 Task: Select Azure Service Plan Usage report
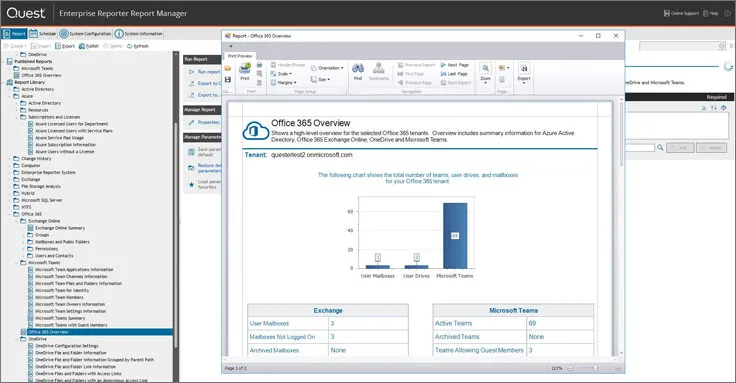pyautogui.click(x=60, y=138)
